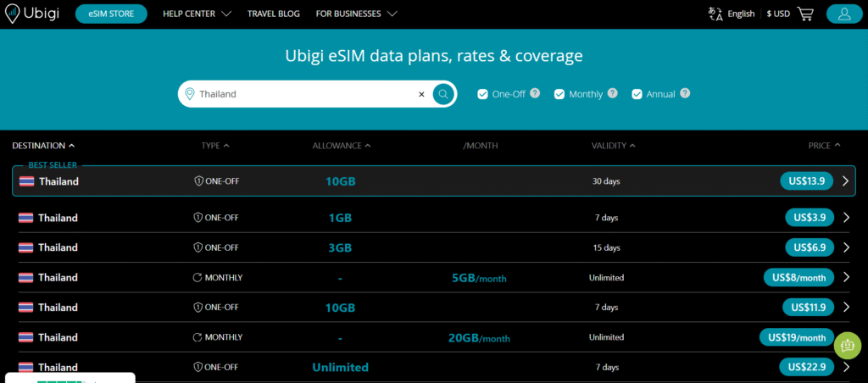The height and width of the screenshot is (383, 868).
Task: Expand the For Businesses menu
Action: tap(357, 14)
